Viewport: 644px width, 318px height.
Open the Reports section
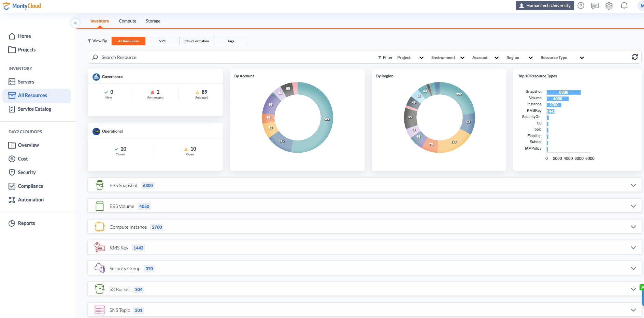27,223
